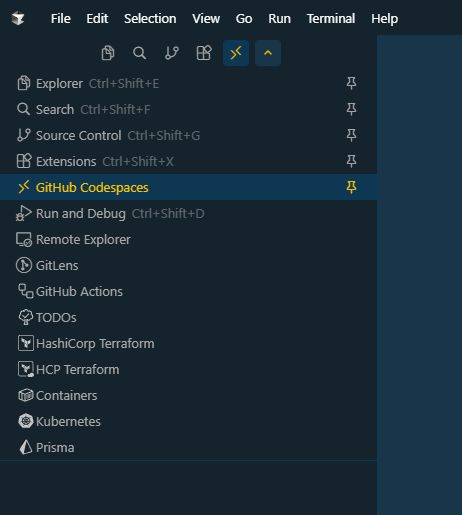Viewport: 462px width, 515px height.
Task: Click the Source Control icon in list row
Action: click(24, 135)
